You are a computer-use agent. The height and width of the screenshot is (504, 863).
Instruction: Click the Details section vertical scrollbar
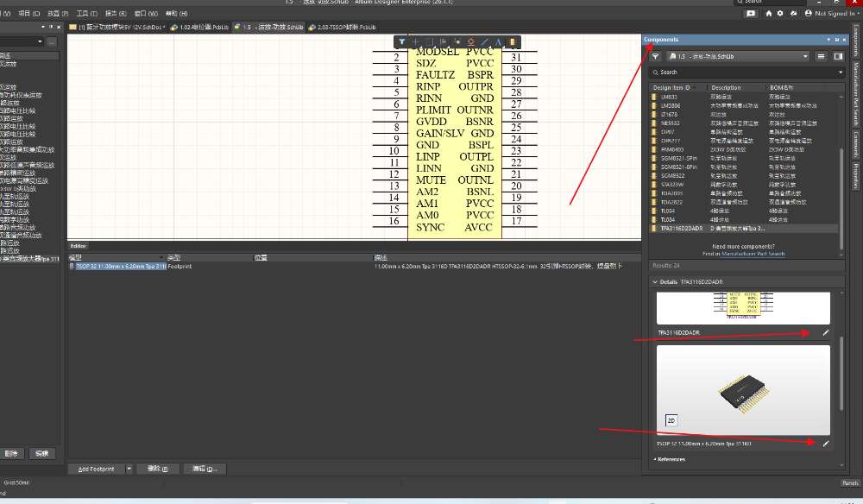841,373
